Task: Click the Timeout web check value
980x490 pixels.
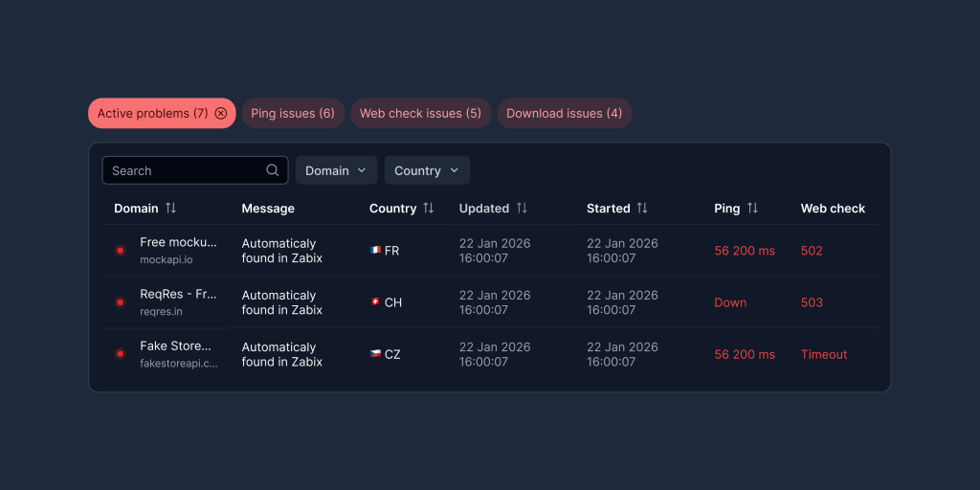Action: [824, 354]
